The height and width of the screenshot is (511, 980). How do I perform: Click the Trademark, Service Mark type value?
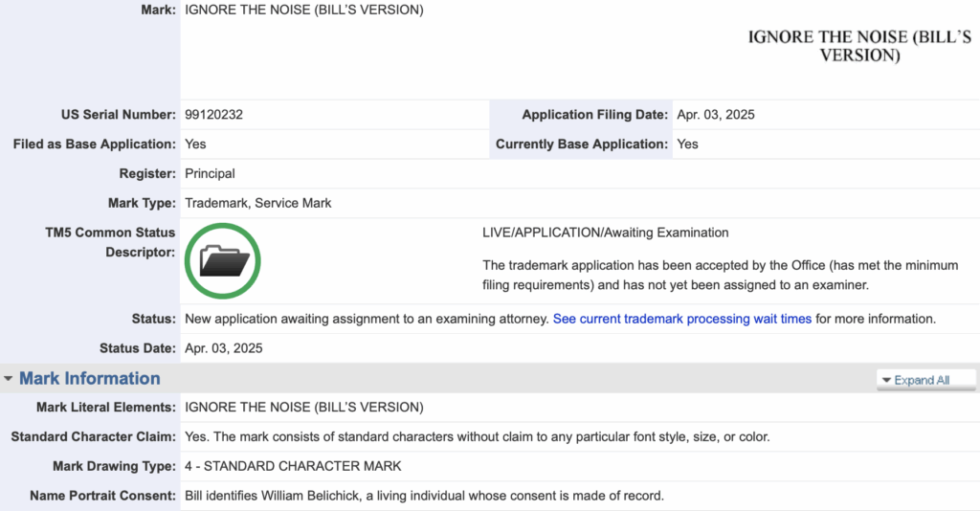click(257, 203)
